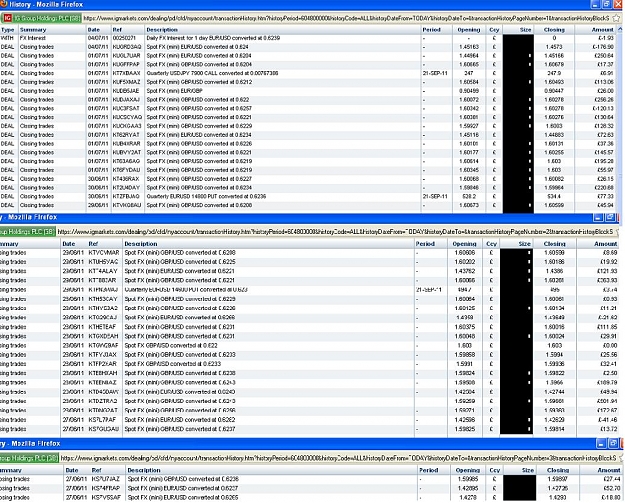
Task: Click the Opening header in bottom window
Action: pyautogui.click(x=468, y=470)
